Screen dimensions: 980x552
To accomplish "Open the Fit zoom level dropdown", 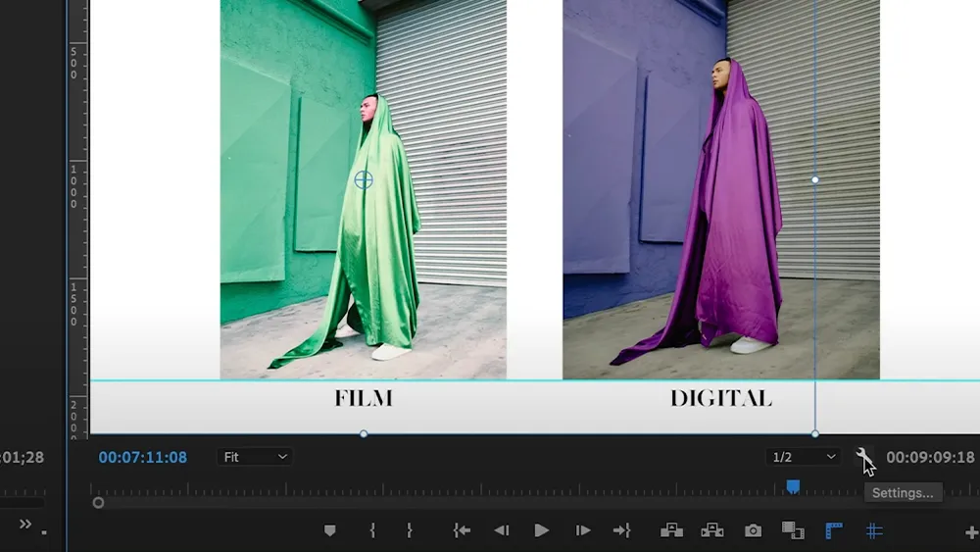I will 255,457.
